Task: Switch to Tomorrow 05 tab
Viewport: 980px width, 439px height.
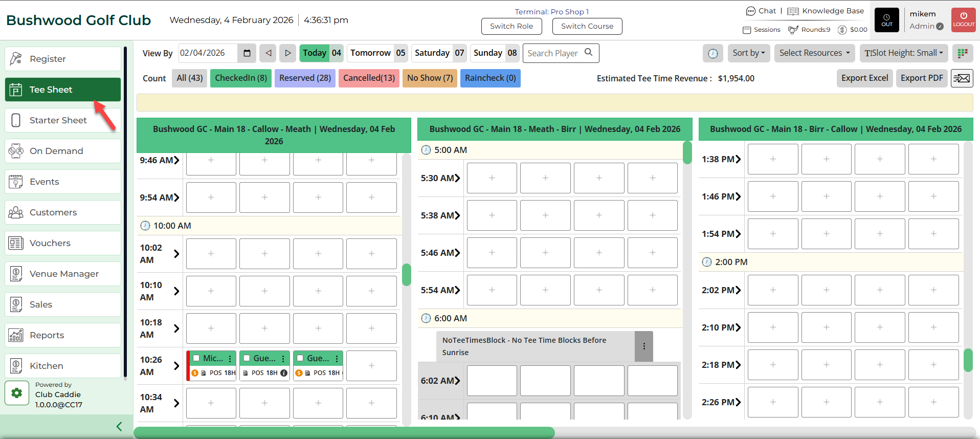Action: point(377,53)
